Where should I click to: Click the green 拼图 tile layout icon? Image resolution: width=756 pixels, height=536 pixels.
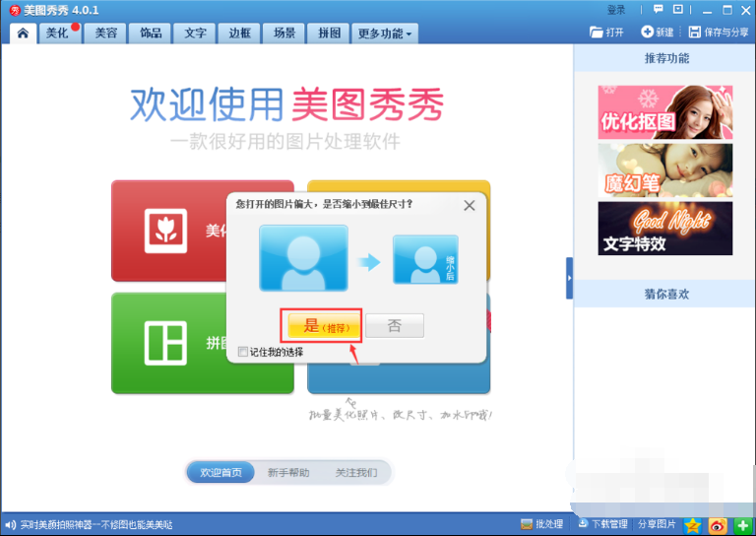(x=165, y=343)
